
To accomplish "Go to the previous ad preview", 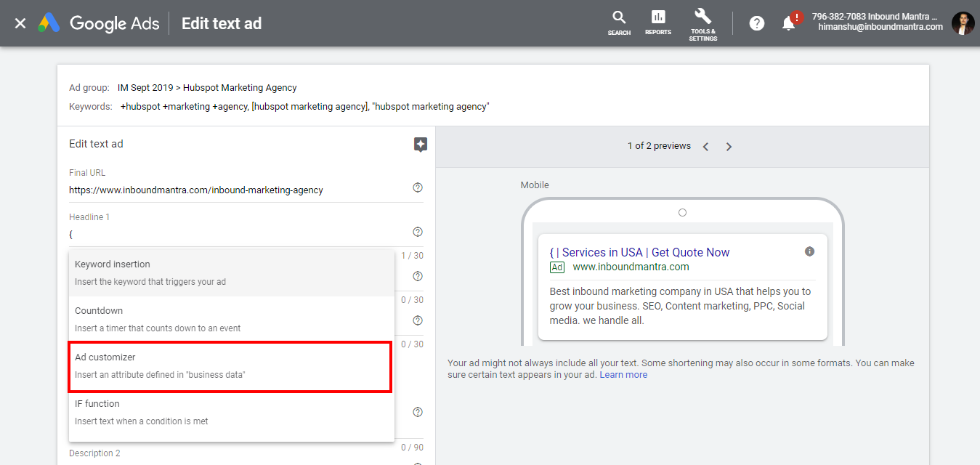I will [705, 147].
